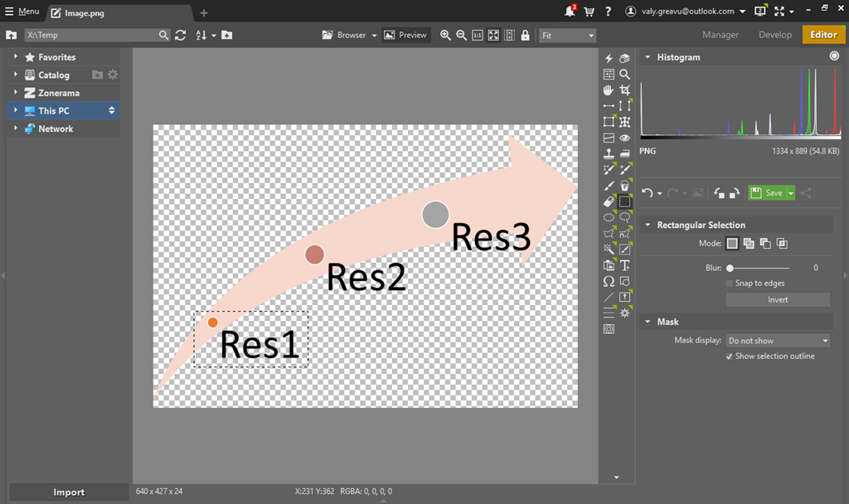Toggle the zoom lock padlock
The image size is (849, 504).
(526, 36)
